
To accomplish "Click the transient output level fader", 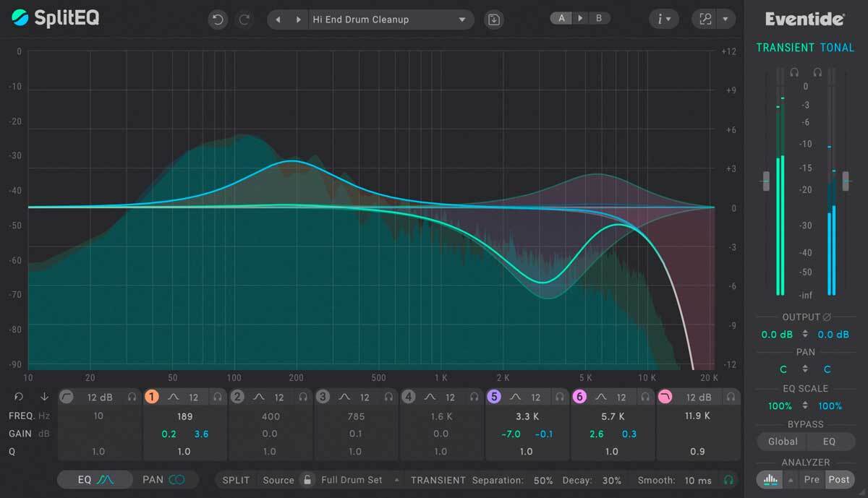I will pos(766,181).
